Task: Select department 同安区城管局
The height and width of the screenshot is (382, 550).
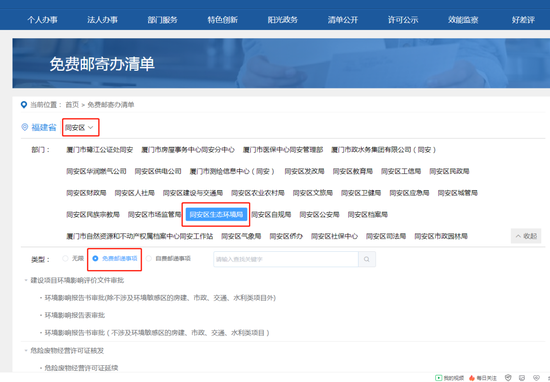Action: click(457, 193)
